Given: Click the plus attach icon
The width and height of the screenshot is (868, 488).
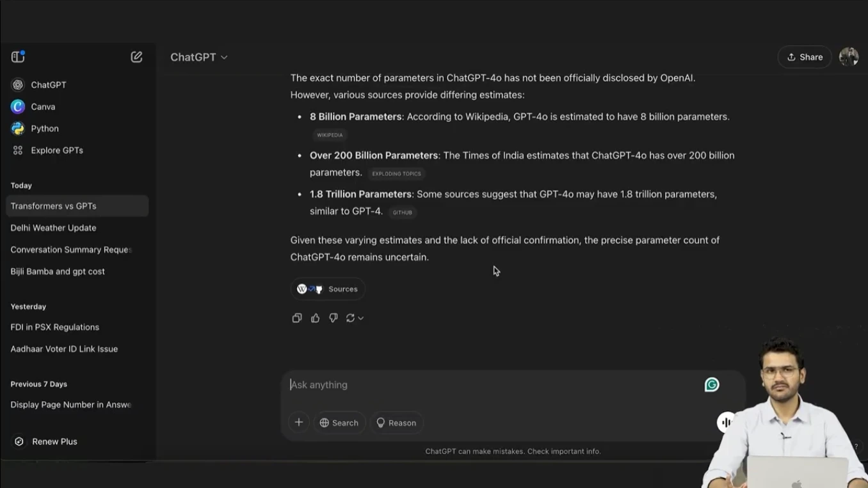Looking at the screenshot, I should click(x=299, y=422).
